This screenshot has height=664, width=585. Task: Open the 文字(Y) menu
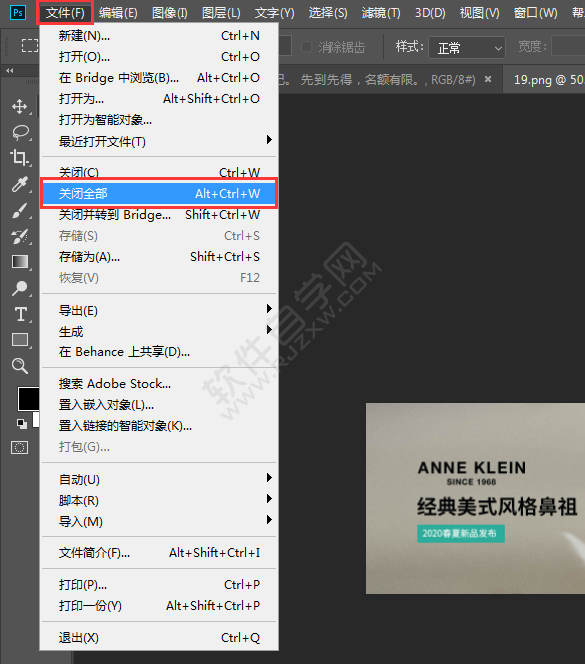click(274, 13)
